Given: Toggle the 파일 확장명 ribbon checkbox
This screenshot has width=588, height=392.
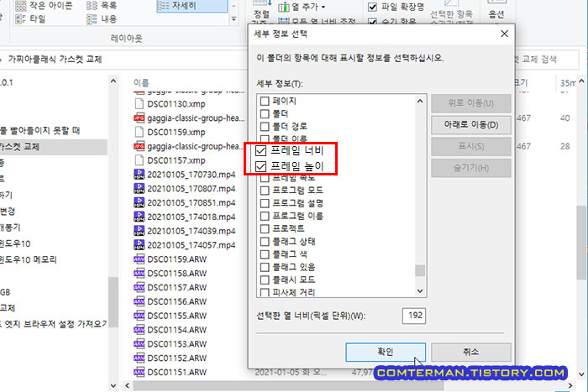Looking at the screenshot, I should (372, 7).
